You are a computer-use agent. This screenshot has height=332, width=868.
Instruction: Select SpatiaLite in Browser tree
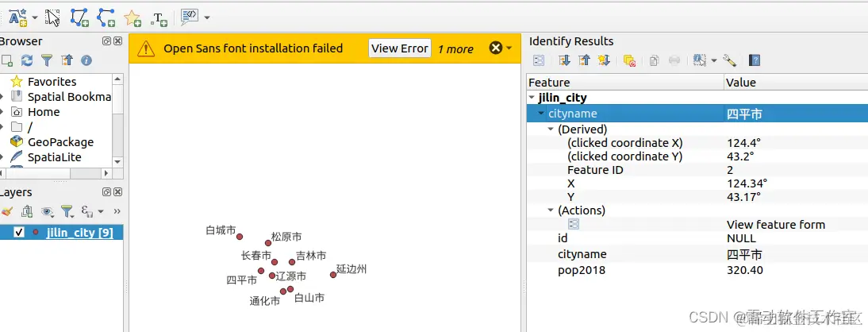tap(54, 157)
